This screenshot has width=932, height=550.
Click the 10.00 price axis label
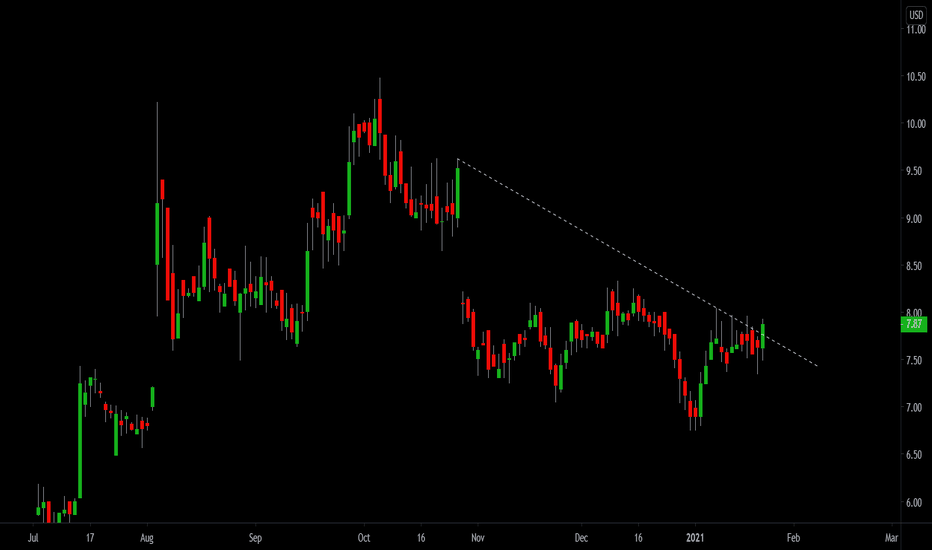tap(916, 124)
